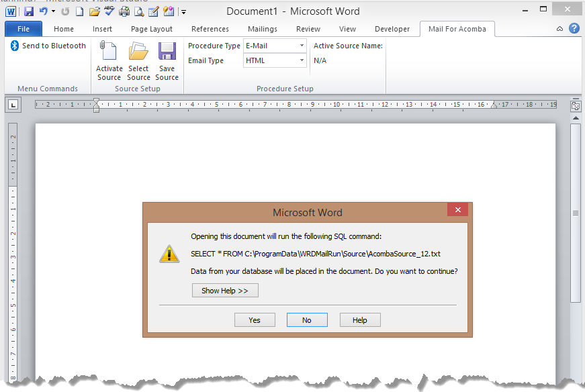
Task: Click the right indent marker on the ruler
Action: coord(494,105)
